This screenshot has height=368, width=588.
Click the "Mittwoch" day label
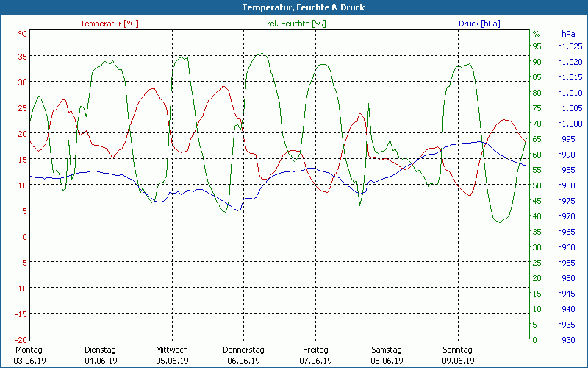click(x=172, y=350)
